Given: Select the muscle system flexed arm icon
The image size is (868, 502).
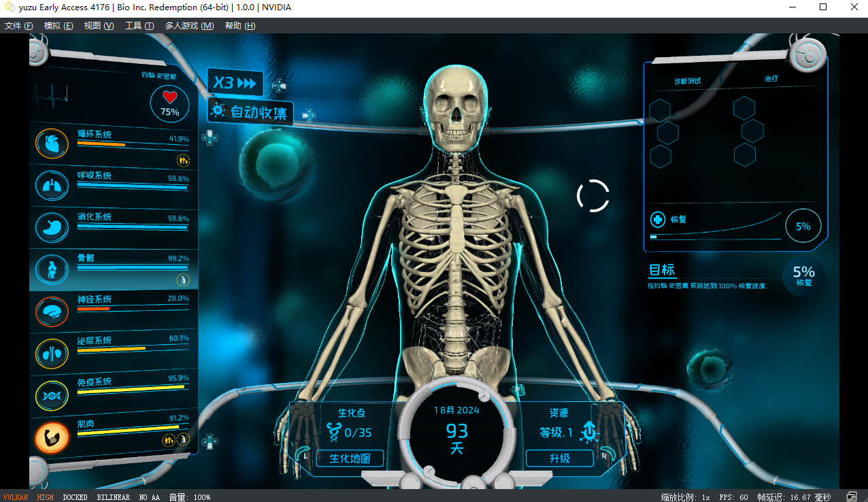Looking at the screenshot, I should click(x=52, y=437).
